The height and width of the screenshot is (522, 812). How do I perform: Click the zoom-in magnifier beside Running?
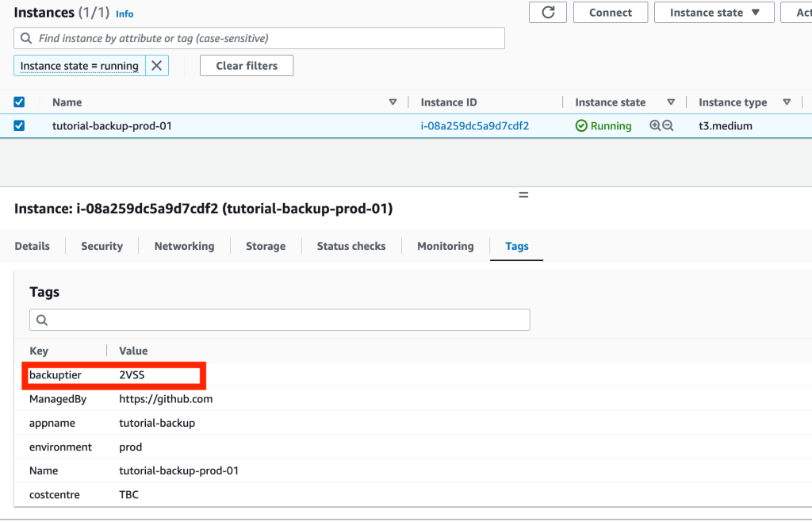(655, 125)
